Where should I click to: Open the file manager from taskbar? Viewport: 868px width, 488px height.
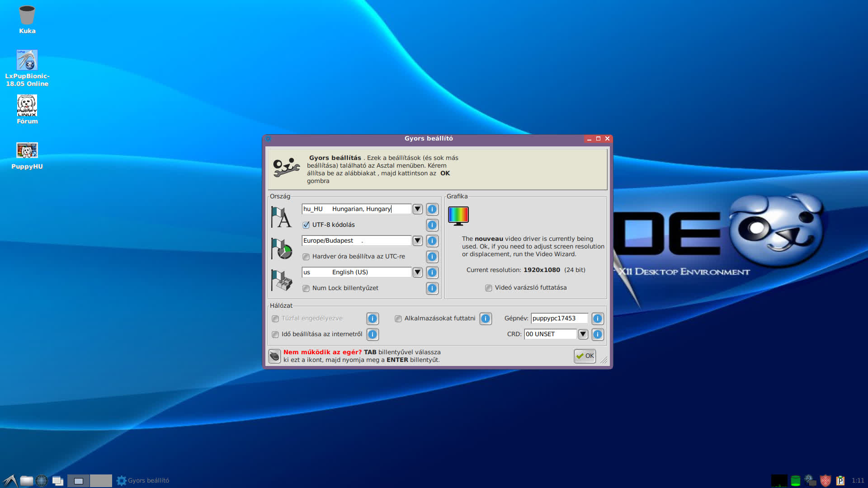[x=27, y=480]
